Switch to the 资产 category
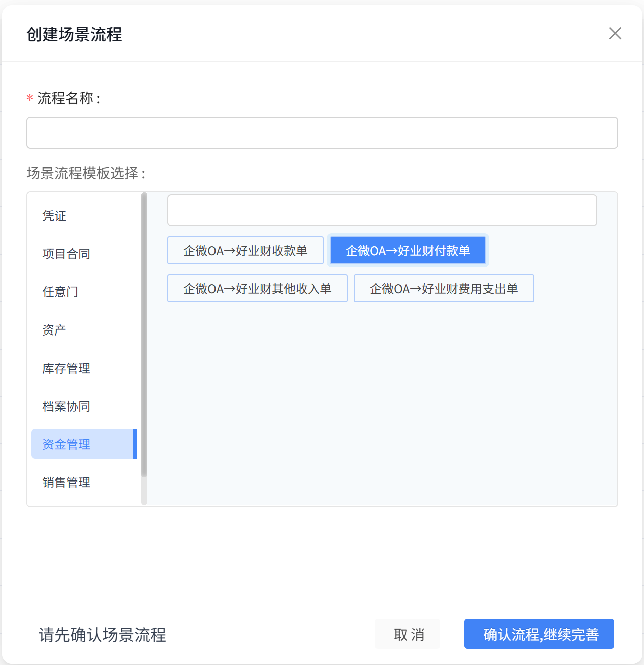 coord(54,330)
